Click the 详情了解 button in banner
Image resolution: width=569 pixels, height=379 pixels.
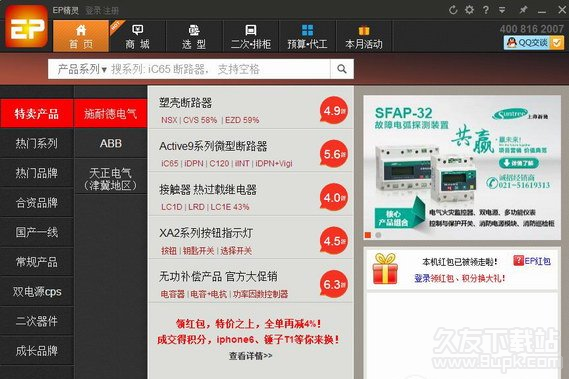pos(519,163)
